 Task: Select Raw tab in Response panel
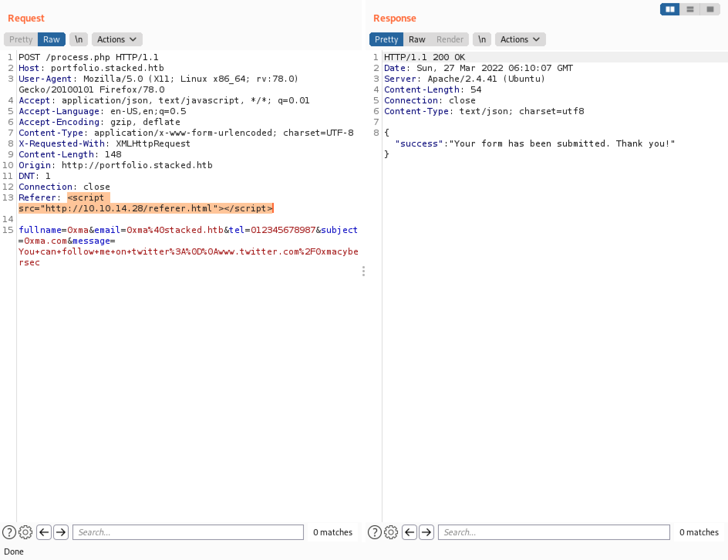coord(417,39)
